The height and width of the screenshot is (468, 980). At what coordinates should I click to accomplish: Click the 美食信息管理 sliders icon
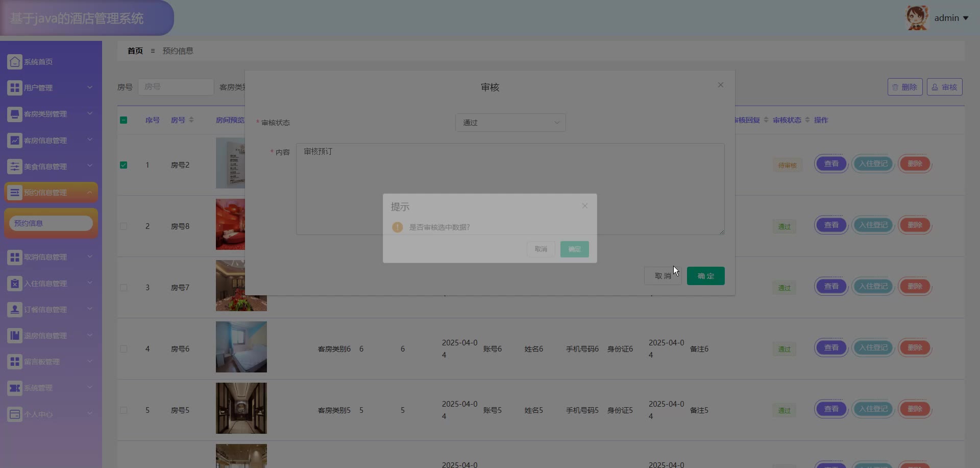15,167
